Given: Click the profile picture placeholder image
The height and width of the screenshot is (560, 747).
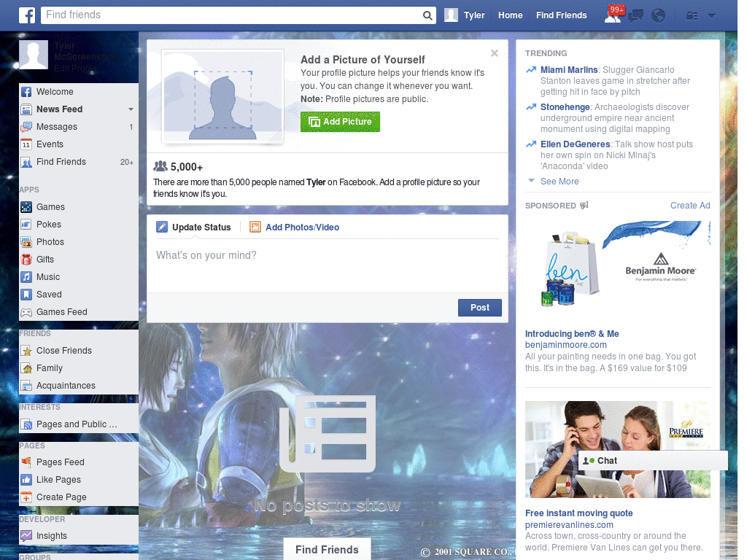Looking at the screenshot, I should coord(223,96).
